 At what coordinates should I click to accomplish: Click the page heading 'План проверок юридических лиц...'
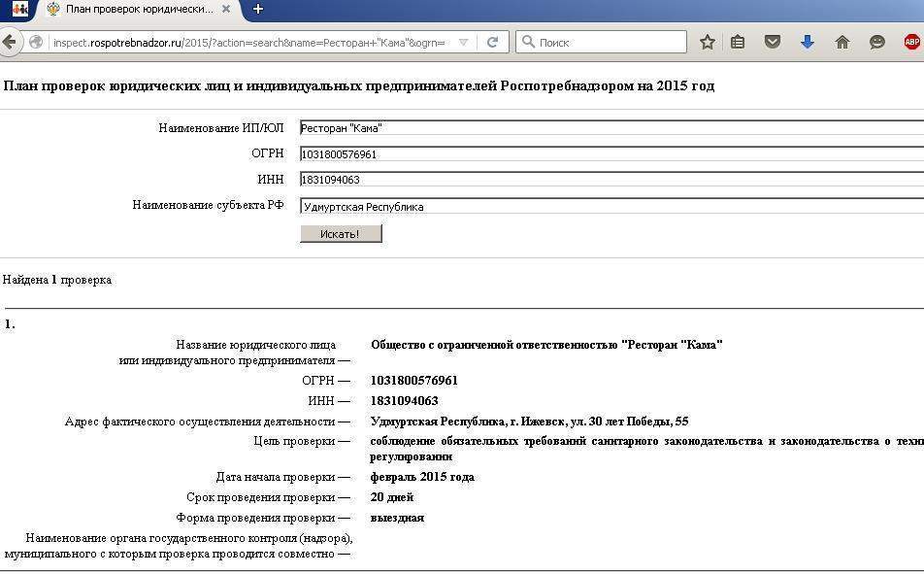[359, 86]
